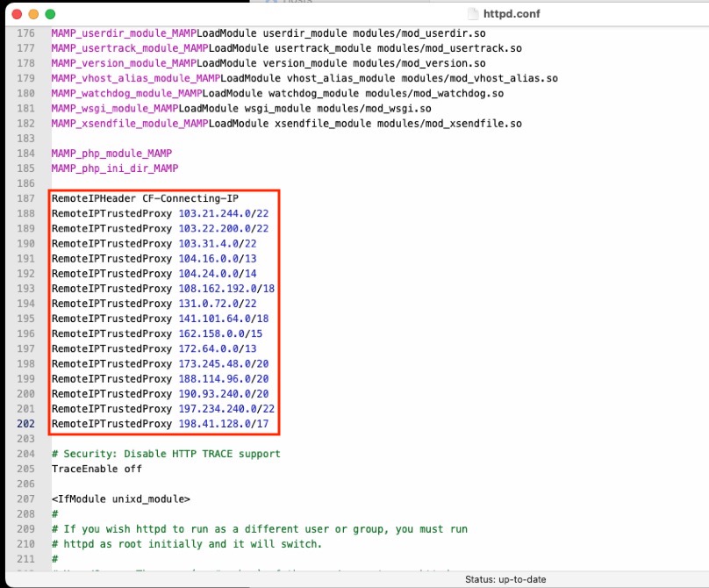
Task: Click the IP value 103.21.244.0/22
Action: [x=224, y=213]
